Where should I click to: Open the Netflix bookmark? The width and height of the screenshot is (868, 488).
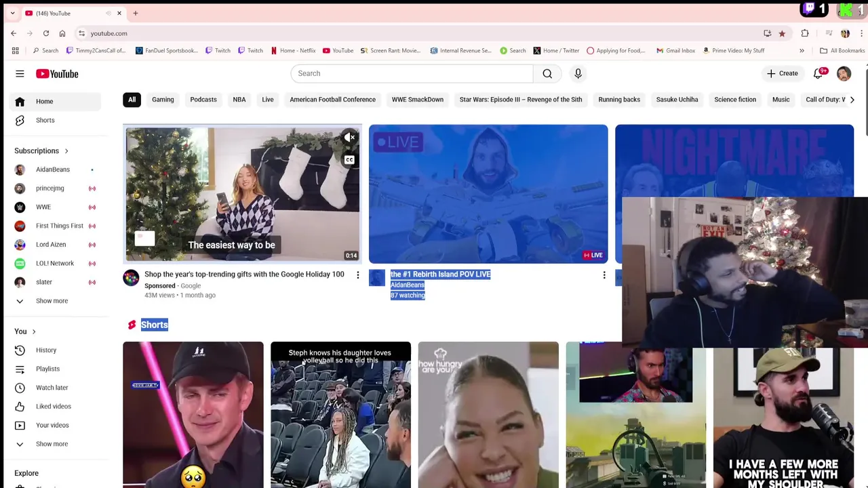click(x=293, y=50)
